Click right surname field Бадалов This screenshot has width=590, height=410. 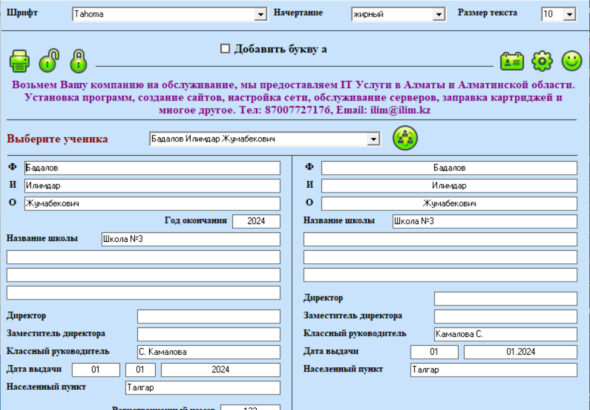(x=449, y=168)
